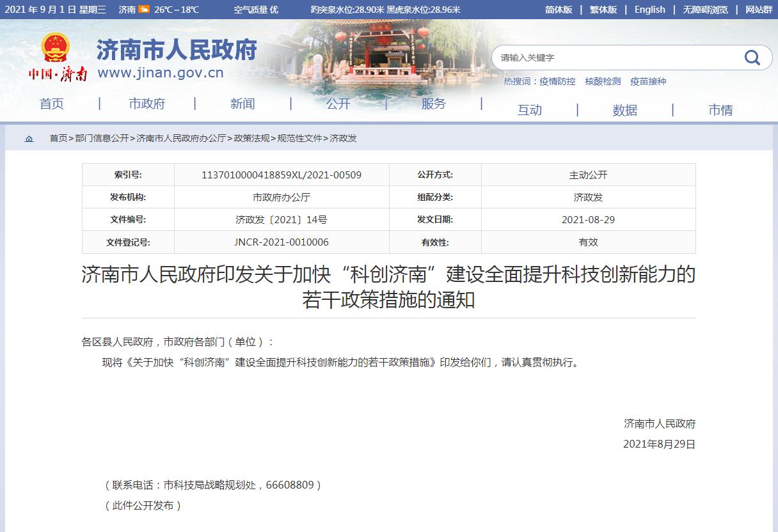Focus the keyword search input field

point(614,58)
